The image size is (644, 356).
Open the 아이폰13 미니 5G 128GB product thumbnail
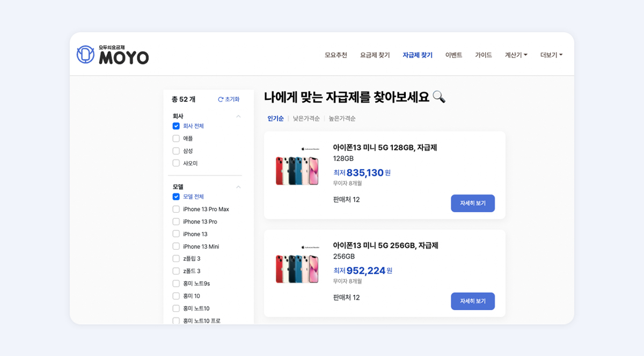coord(297,167)
